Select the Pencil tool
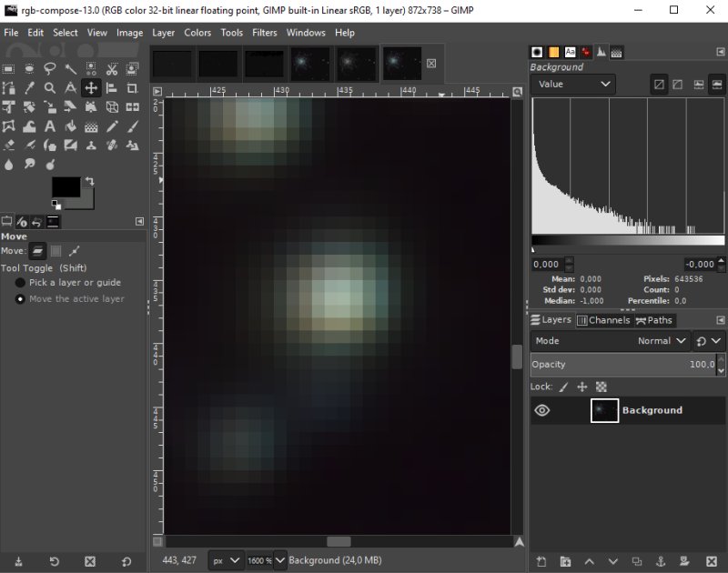 (112, 126)
